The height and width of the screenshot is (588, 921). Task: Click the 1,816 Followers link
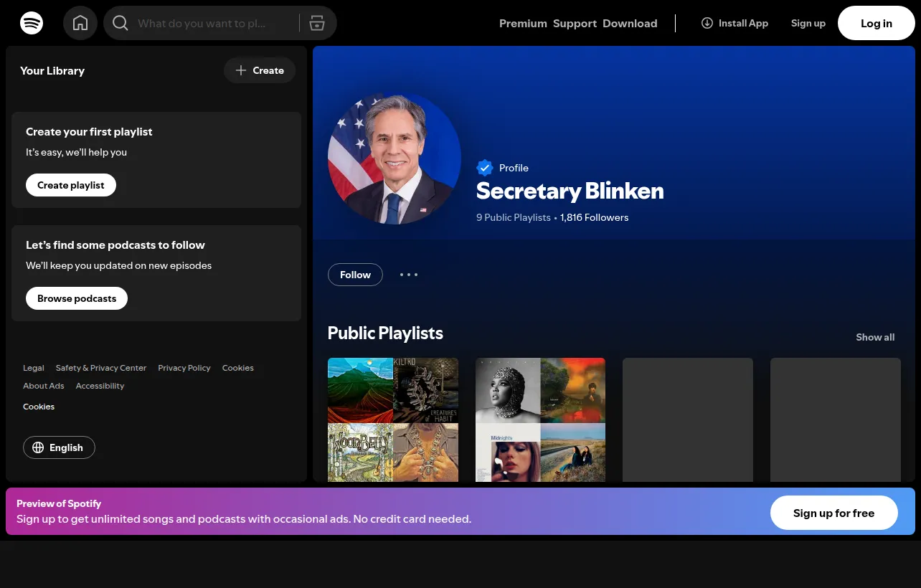pyautogui.click(x=595, y=217)
